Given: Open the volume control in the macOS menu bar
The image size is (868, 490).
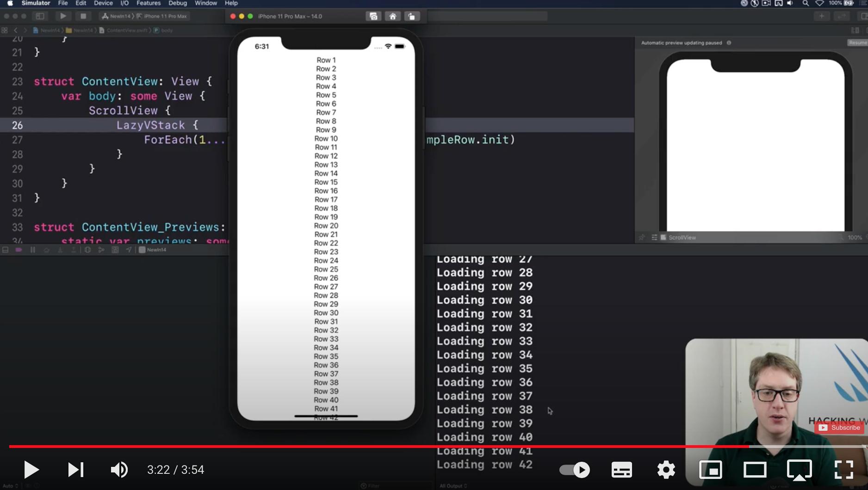Looking at the screenshot, I should pos(790,3).
